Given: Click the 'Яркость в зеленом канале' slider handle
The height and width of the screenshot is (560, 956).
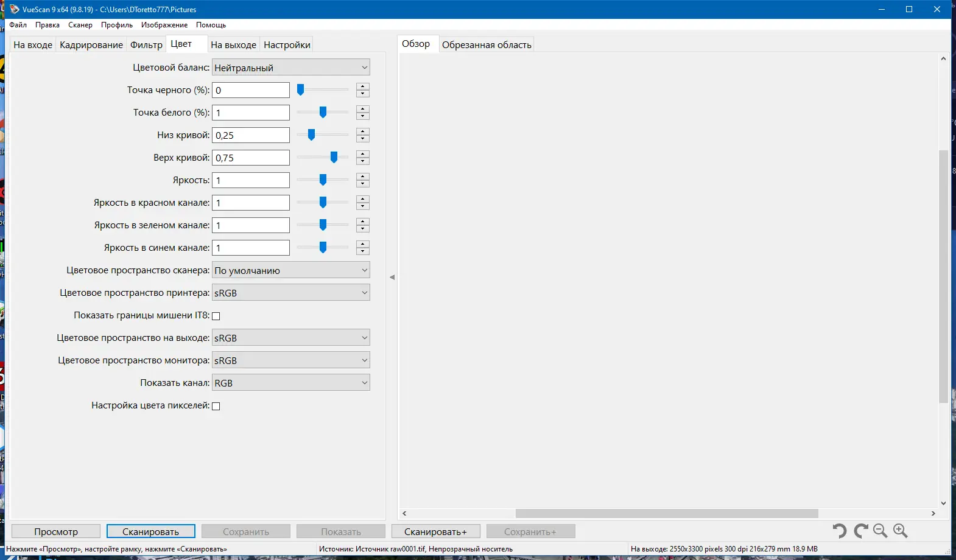Looking at the screenshot, I should (323, 225).
